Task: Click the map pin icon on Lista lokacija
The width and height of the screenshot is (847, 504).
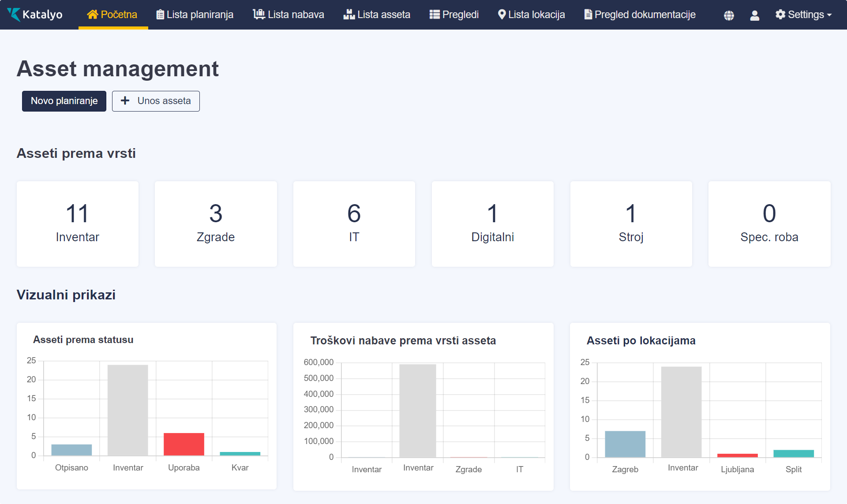Action: tap(502, 15)
